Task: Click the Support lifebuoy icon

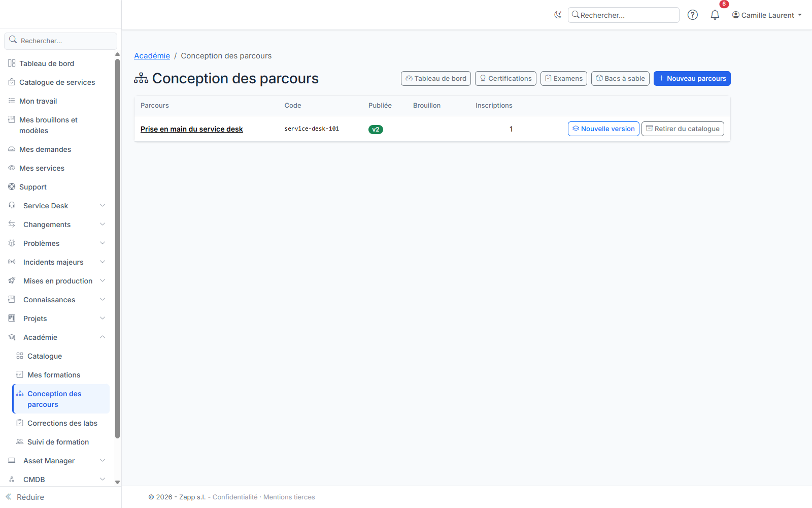Action: (x=12, y=187)
